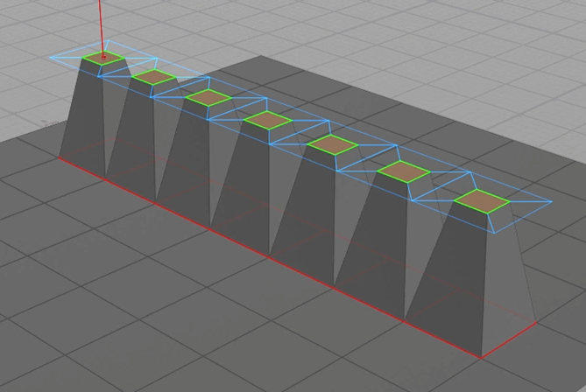The height and width of the screenshot is (392, 586).
Task: Select the third green-outlined top face
Action: pyautogui.click(x=208, y=98)
